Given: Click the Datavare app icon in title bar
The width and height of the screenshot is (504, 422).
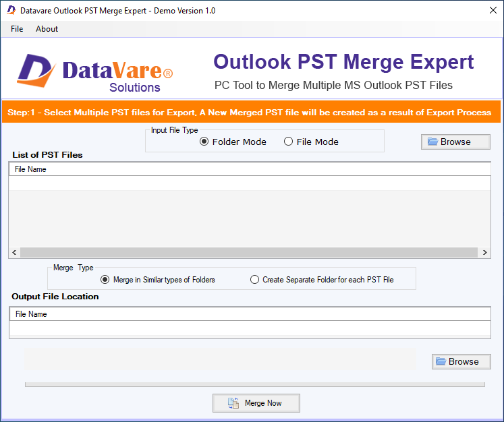Looking at the screenshot, I should pyautogui.click(x=11, y=11).
